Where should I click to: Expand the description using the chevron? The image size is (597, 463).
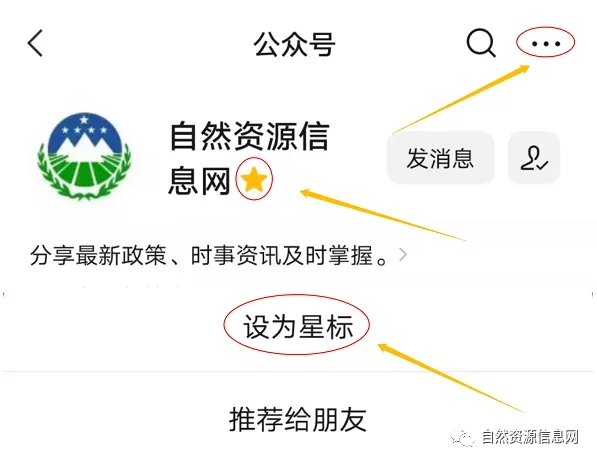(403, 254)
